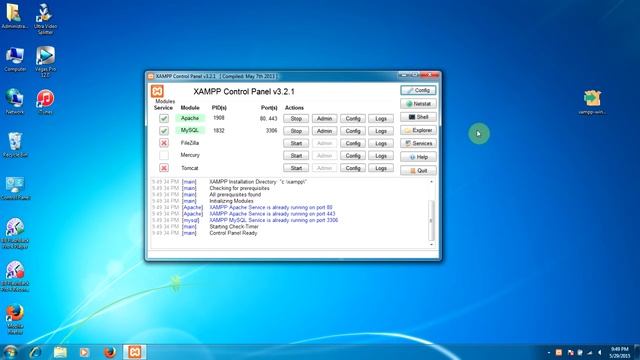640x360 pixels.
Task: Open Apache Logs
Action: pos(381,118)
